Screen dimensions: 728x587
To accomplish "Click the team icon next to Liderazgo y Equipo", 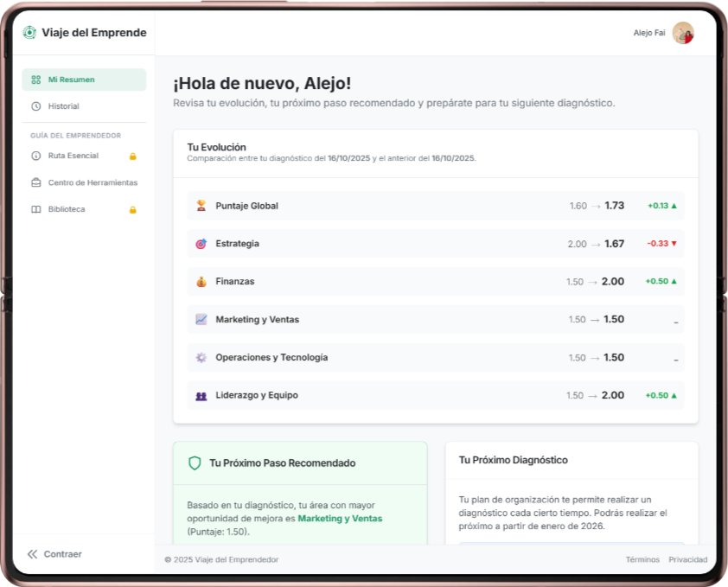I will (198, 395).
